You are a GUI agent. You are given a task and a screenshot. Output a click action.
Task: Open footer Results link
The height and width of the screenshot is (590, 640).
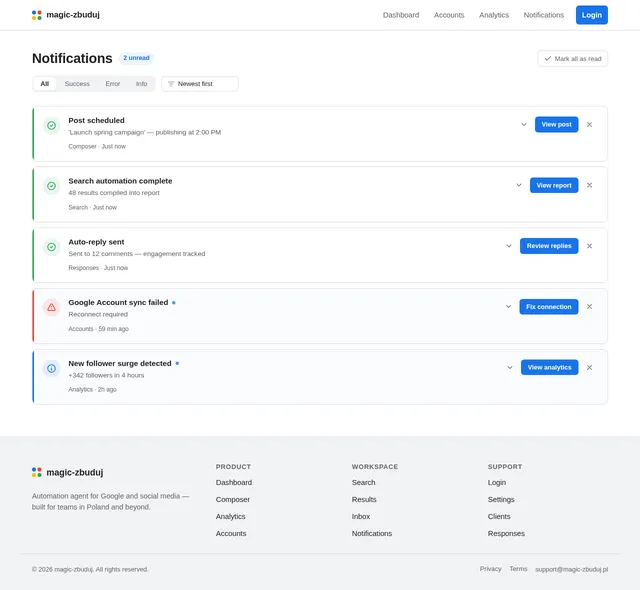(364, 499)
